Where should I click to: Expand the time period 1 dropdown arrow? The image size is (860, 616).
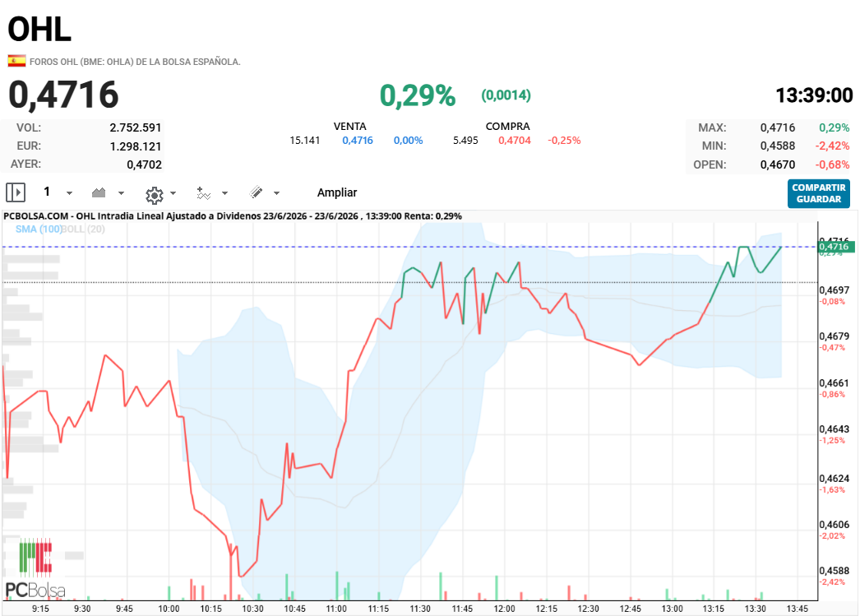pyautogui.click(x=69, y=193)
